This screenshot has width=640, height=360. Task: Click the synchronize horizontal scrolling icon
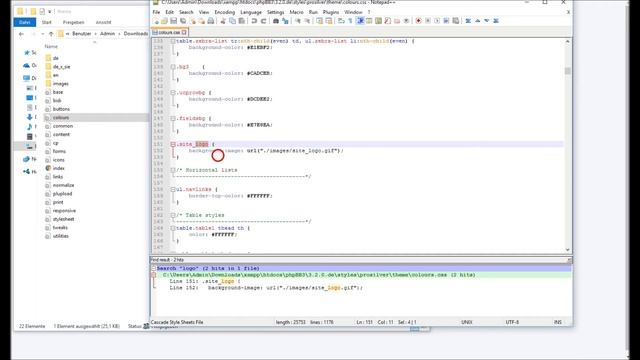(329, 21)
